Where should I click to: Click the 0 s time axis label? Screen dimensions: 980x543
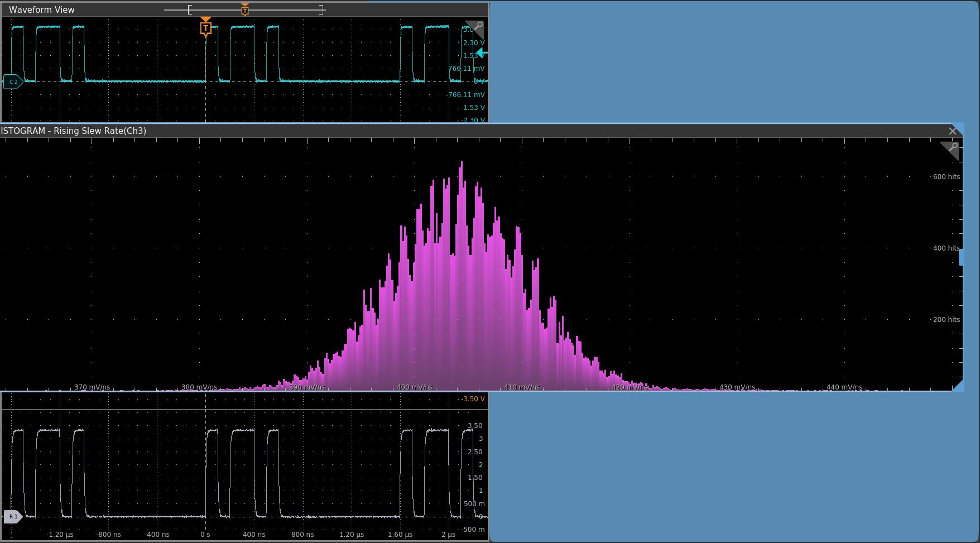[x=205, y=535]
